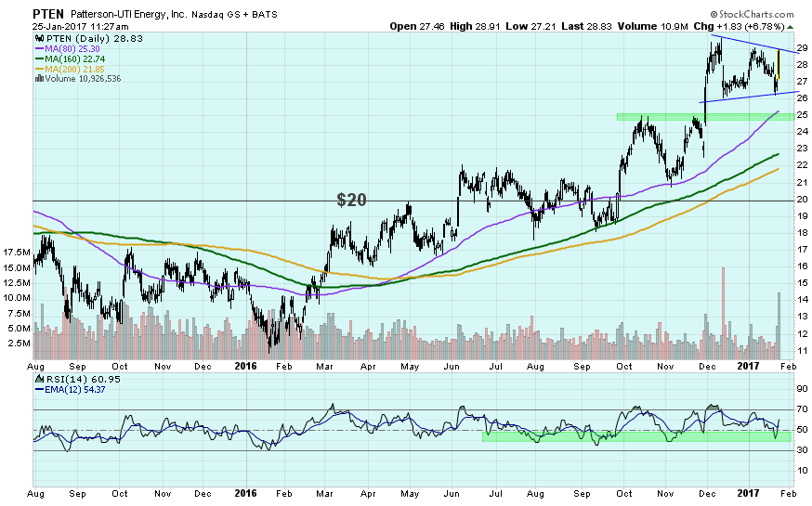Click the EMA(12) 54.37 legend text
This screenshot has height=506, width=812.
tap(74, 390)
